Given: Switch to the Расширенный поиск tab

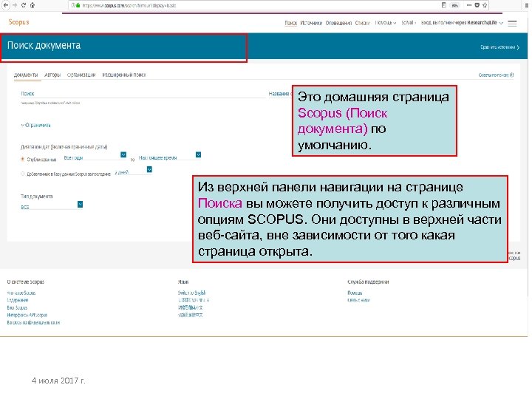Looking at the screenshot, I should (x=124, y=75).
